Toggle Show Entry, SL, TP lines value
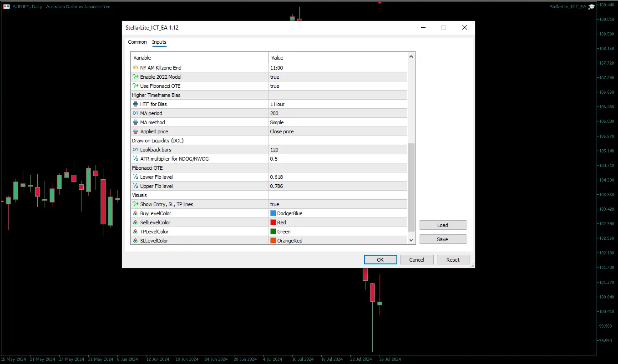 [x=338, y=204]
